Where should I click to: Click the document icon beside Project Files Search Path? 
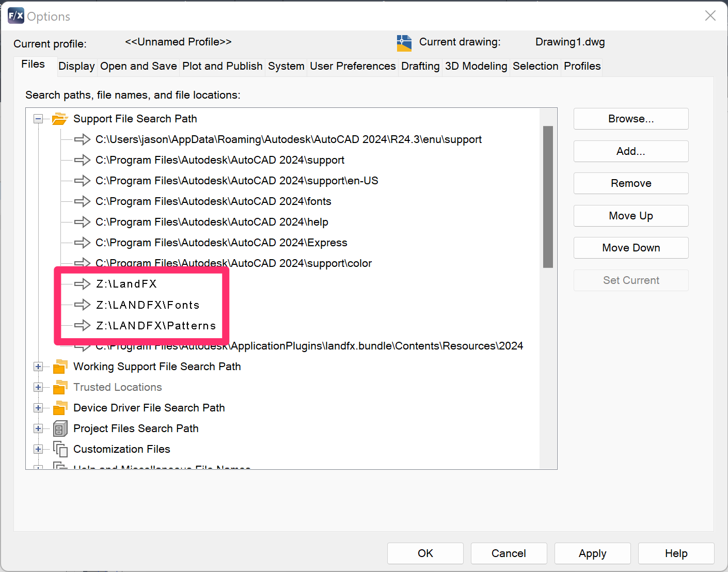click(x=60, y=428)
